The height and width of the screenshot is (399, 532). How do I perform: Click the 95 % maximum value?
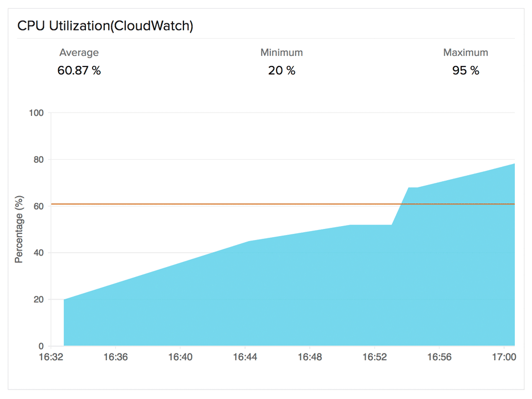pyautogui.click(x=465, y=71)
